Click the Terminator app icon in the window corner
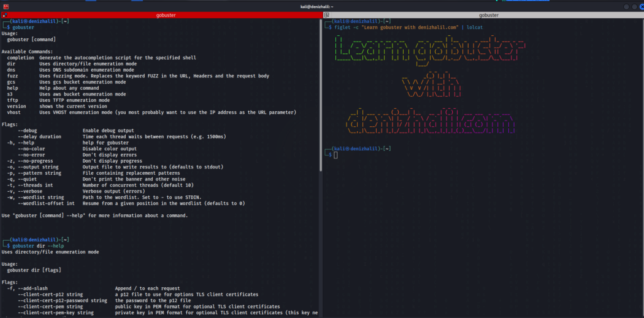 (5, 6)
